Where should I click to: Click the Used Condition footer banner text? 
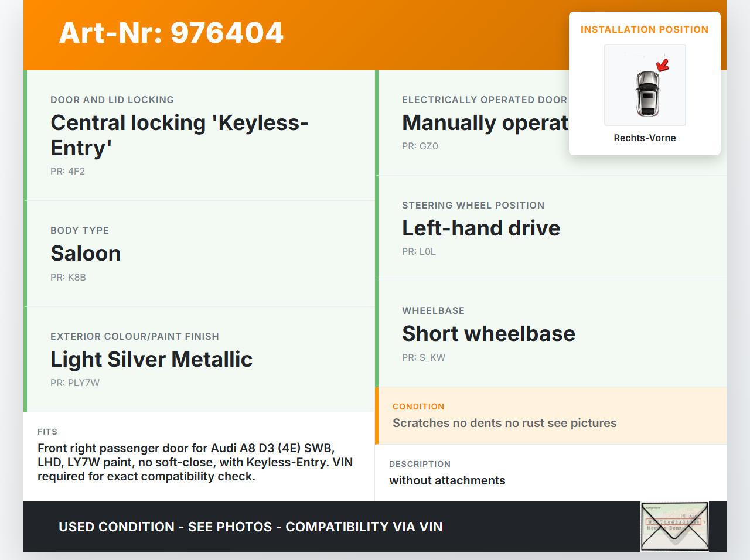pos(250,527)
